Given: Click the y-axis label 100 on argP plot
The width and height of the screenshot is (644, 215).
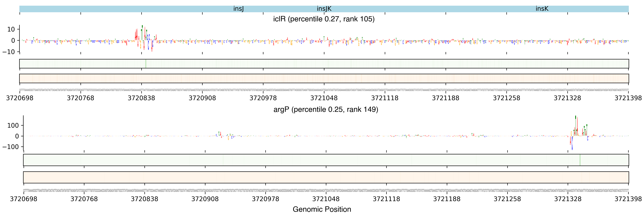Looking at the screenshot, I should point(13,125).
